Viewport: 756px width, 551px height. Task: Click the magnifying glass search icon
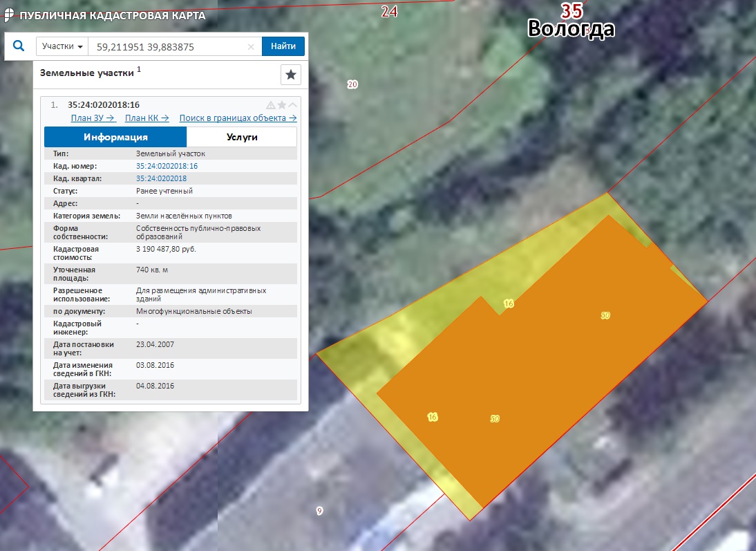(x=19, y=47)
